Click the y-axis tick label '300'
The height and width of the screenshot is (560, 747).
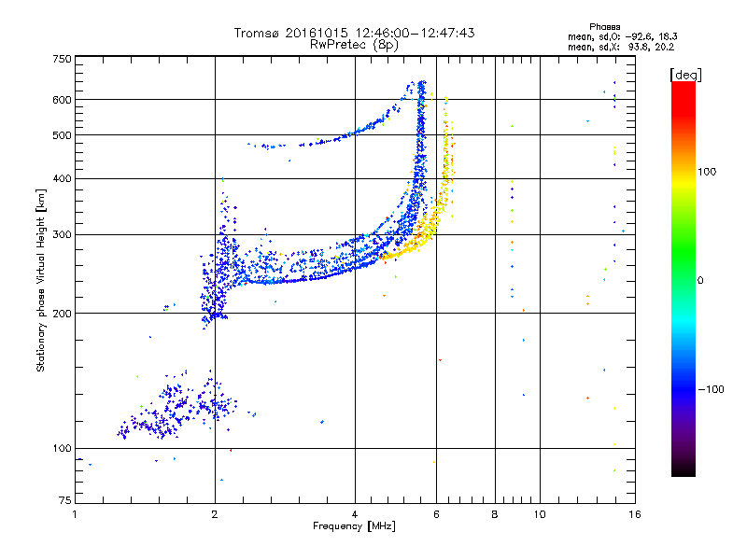62,235
